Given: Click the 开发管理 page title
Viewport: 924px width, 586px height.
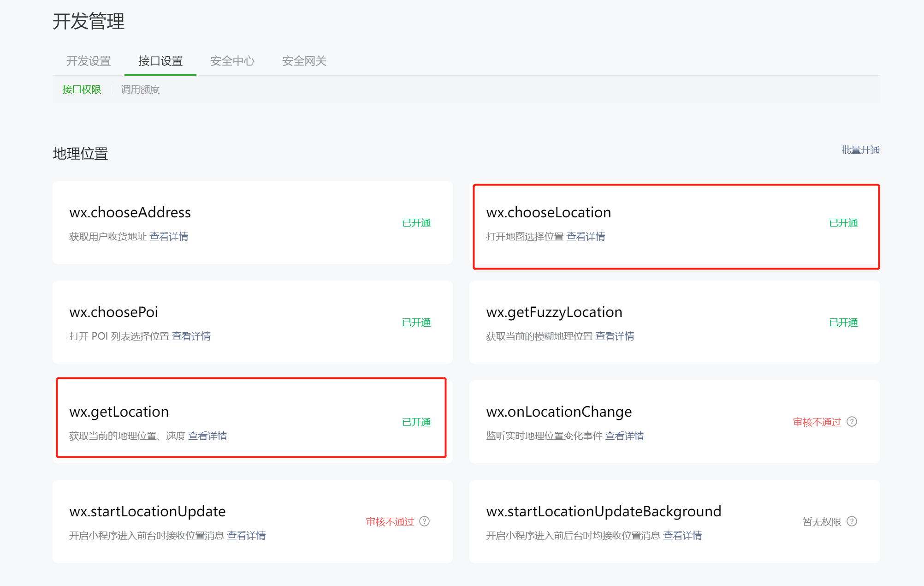Looking at the screenshot, I should coord(89,21).
